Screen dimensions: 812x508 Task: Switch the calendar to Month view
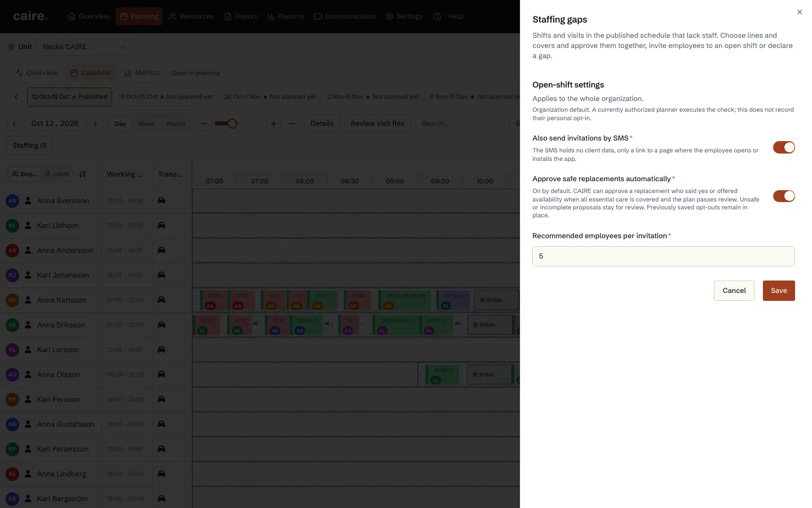point(176,124)
